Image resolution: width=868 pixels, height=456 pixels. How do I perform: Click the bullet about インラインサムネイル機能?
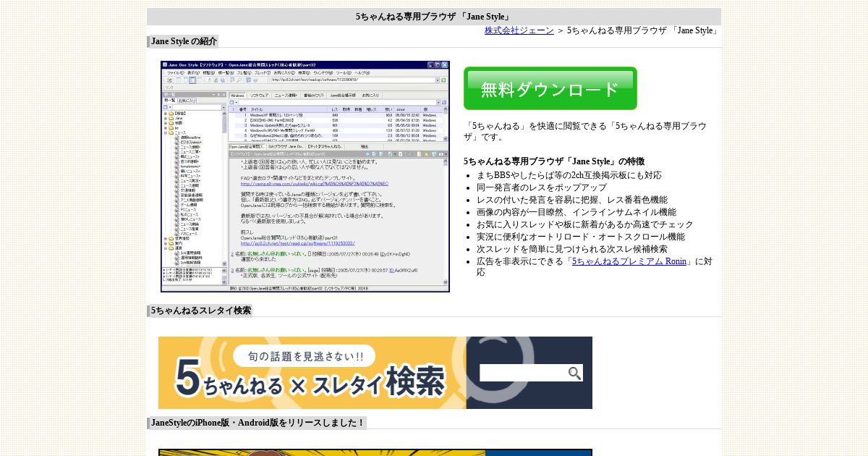click(576, 212)
